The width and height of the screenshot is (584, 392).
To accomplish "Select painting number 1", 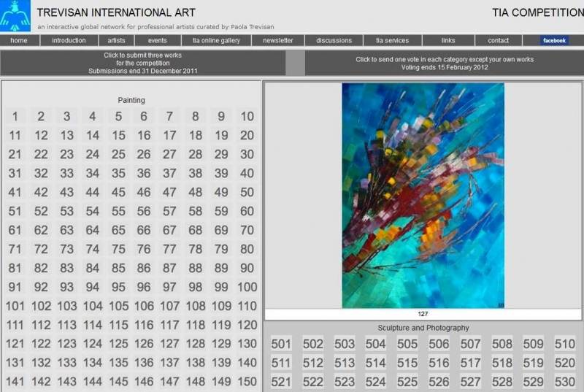I will click(x=15, y=116).
